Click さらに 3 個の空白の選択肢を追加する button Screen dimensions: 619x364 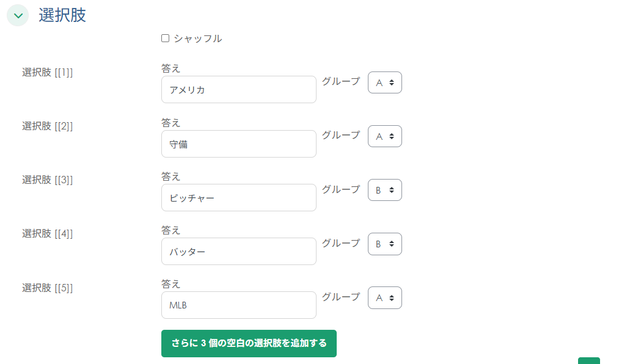[249, 343]
